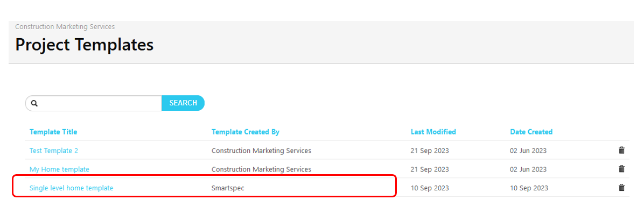
Task: Delete the Test Template 2 row
Action: (621, 151)
